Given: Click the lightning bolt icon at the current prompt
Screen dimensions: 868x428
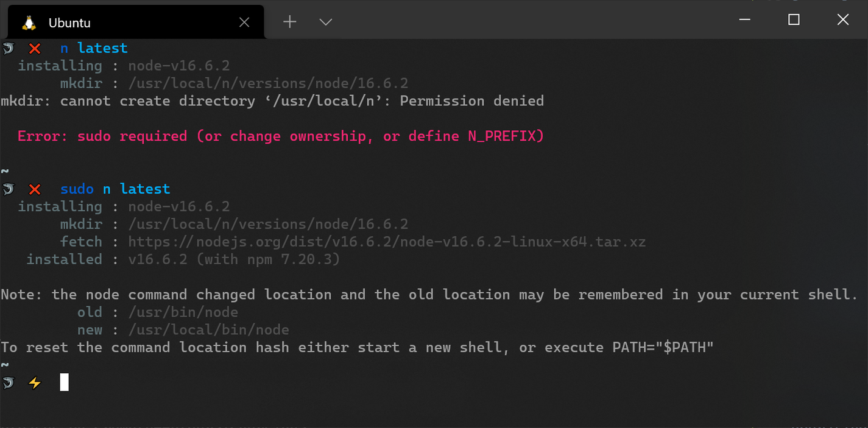Looking at the screenshot, I should point(35,382).
